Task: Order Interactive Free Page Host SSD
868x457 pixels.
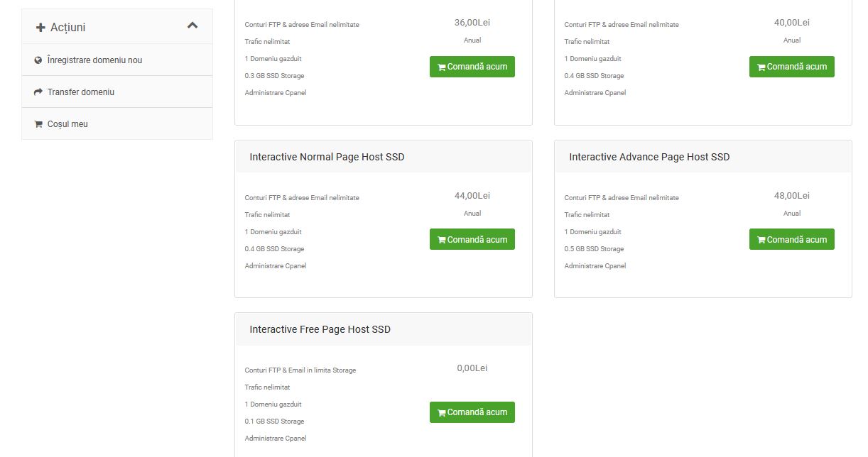Action: click(x=472, y=412)
